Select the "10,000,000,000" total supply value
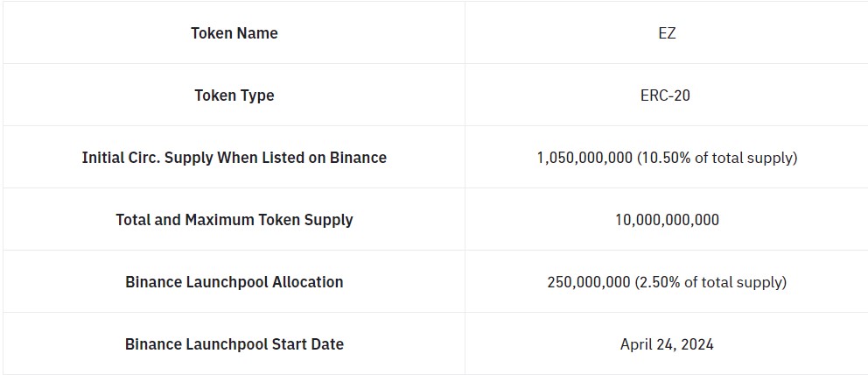The height and width of the screenshot is (375, 868). tap(667, 220)
